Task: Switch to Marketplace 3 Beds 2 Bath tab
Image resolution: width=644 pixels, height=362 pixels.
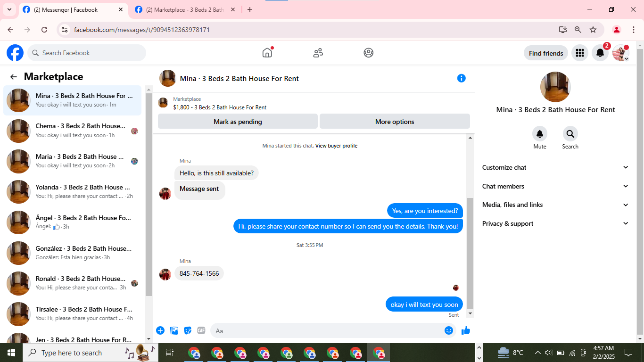Action: 185,10
